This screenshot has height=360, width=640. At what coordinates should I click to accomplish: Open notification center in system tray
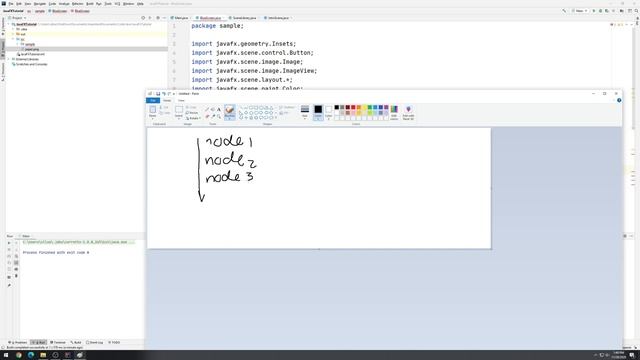pos(632,355)
